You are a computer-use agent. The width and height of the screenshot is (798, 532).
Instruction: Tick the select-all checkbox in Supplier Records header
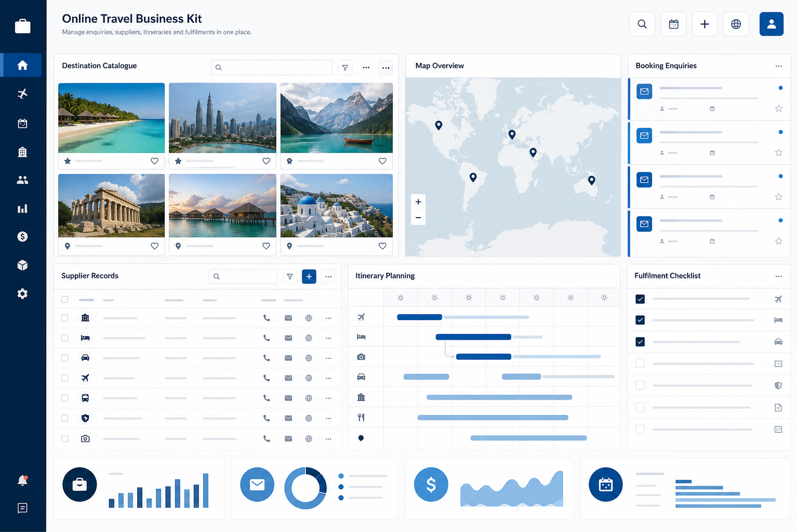click(x=65, y=299)
